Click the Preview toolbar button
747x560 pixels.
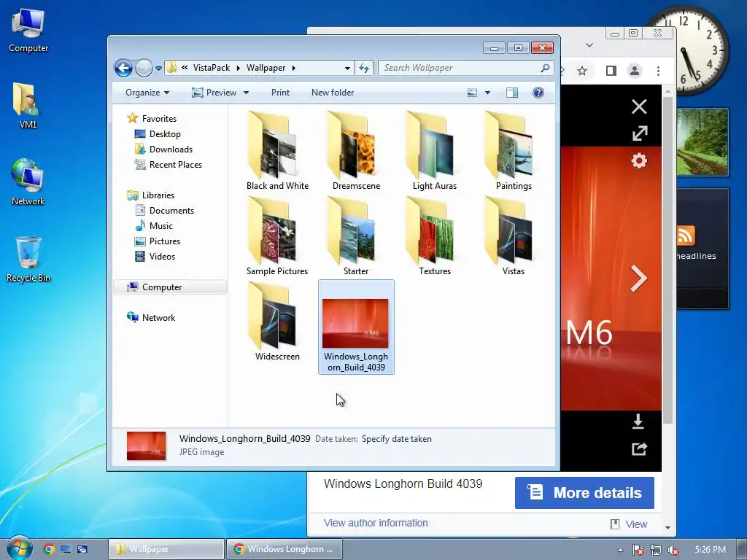click(x=214, y=93)
